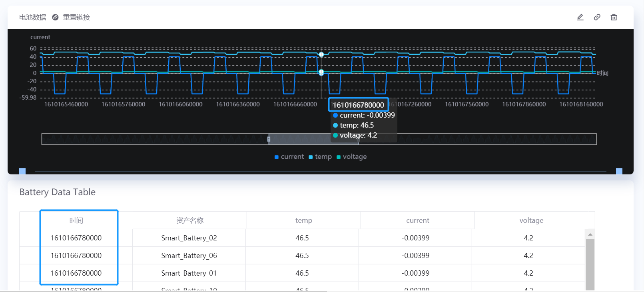The height and width of the screenshot is (292, 644).
Task: Click the table scrollbar up arrow
Action: [590, 234]
